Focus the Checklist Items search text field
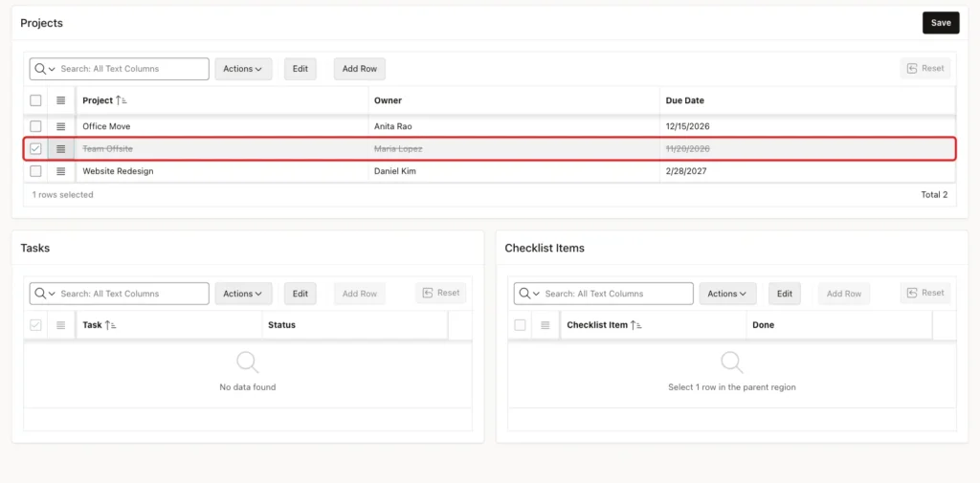 coord(617,294)
